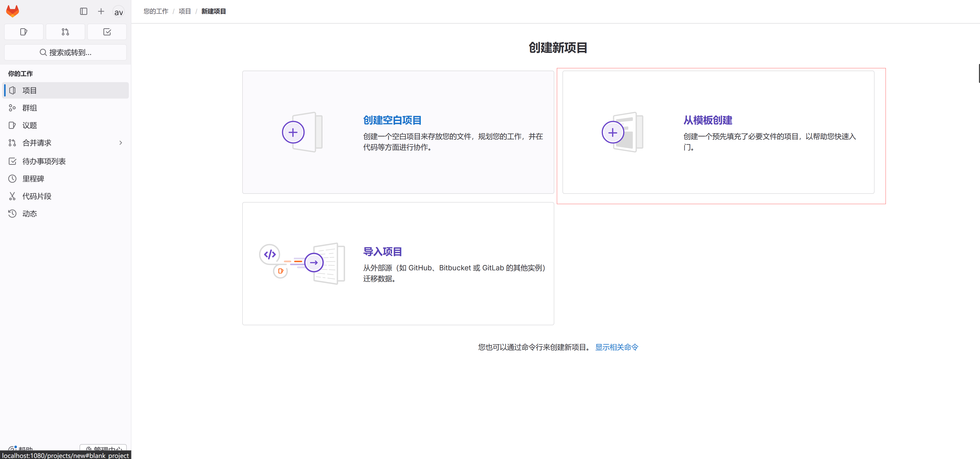Choose 创建空白项目 option
Viewport: 980px width, 459px height.
392,120
